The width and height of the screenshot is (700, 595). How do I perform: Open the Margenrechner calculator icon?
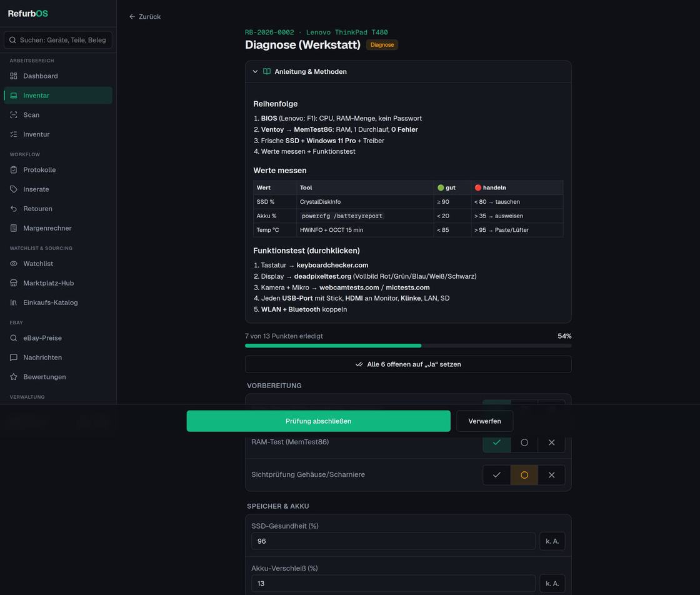click(x=13, y=228)
